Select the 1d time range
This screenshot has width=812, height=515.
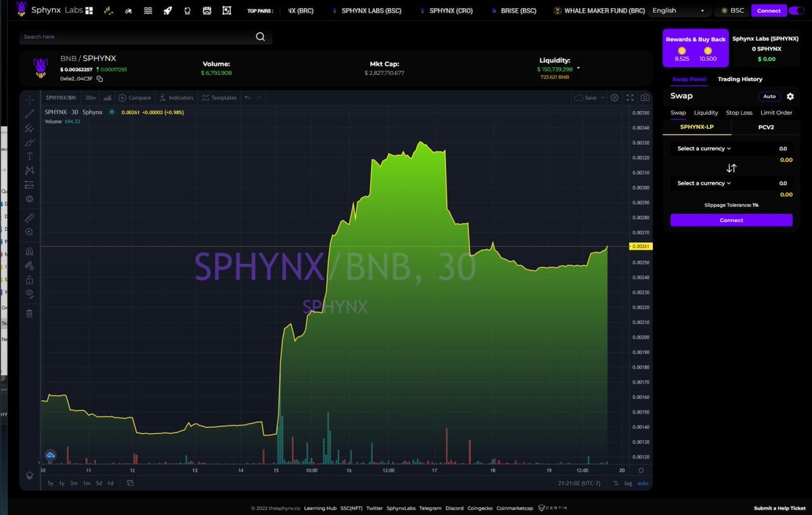pyautogui.click(x=110, y=483)
